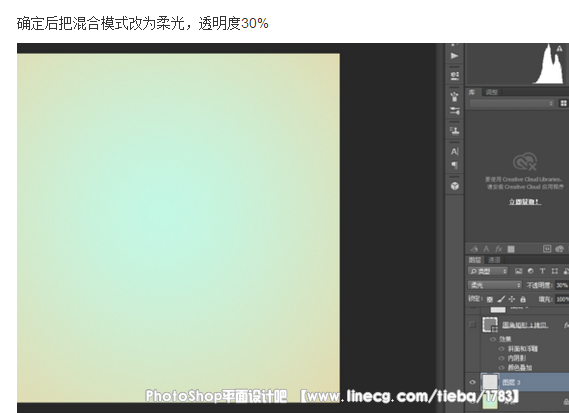Select the 图层 3 layer thumbnail

[490, 382]
